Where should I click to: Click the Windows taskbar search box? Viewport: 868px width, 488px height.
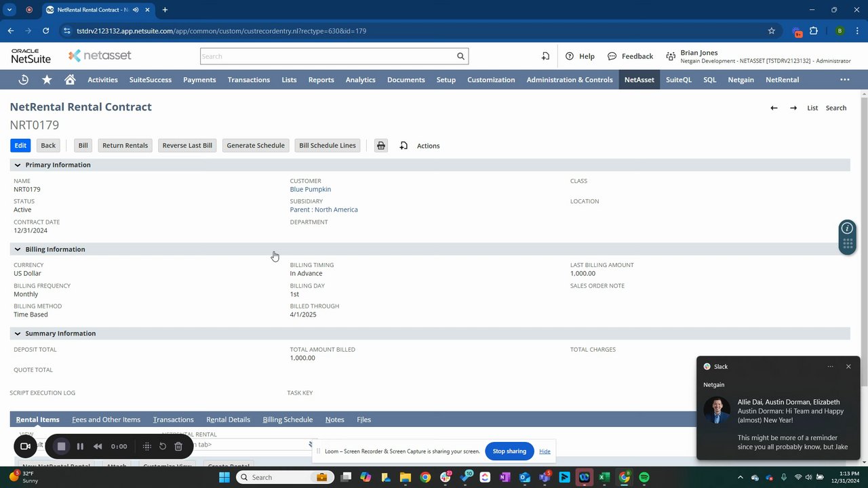(x=285, y=477)
